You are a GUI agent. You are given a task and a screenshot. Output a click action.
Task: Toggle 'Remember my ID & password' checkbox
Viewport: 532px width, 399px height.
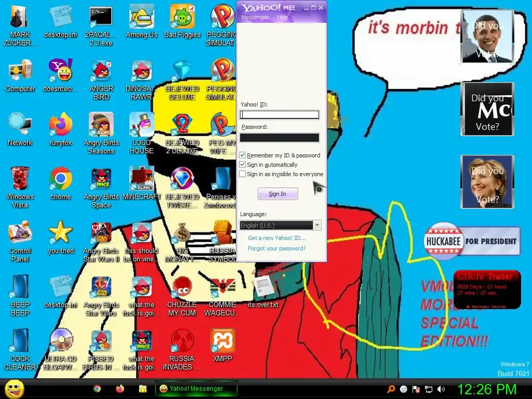[242, 155]
